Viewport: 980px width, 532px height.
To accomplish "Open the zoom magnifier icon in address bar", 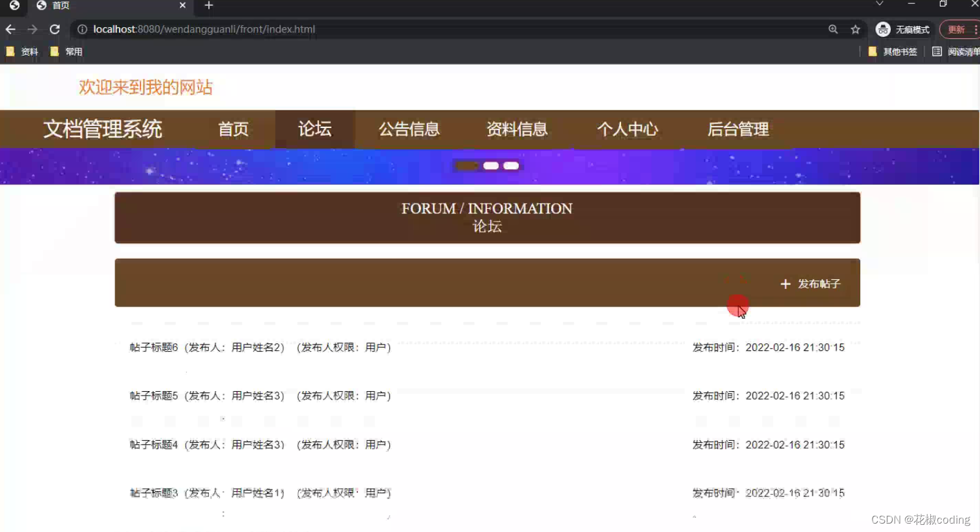I will tap(833, 29).
